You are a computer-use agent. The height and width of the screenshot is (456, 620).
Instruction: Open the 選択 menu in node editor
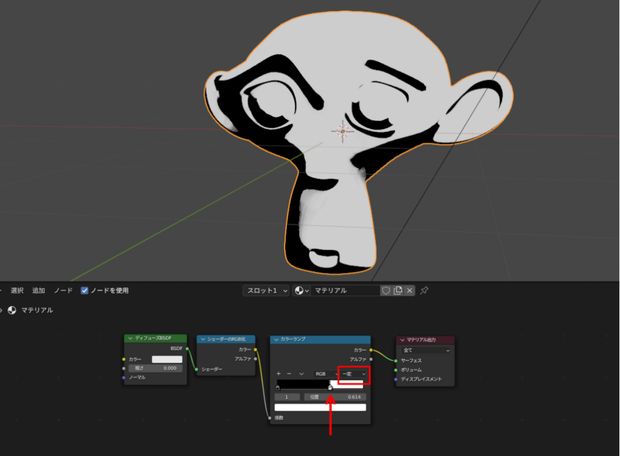pos(17,291)
